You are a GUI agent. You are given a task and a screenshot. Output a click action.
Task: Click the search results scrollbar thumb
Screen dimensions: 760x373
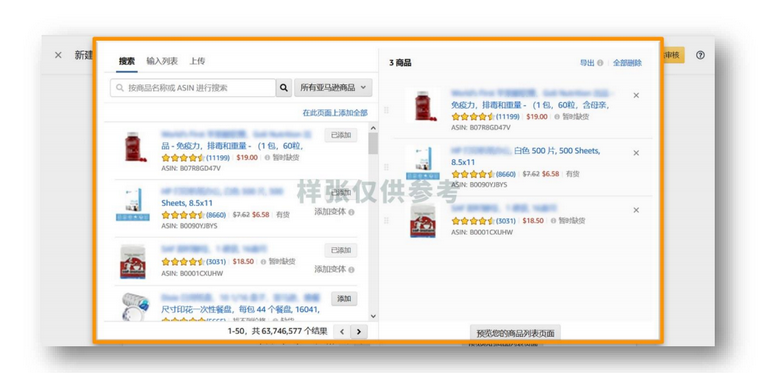373,143
